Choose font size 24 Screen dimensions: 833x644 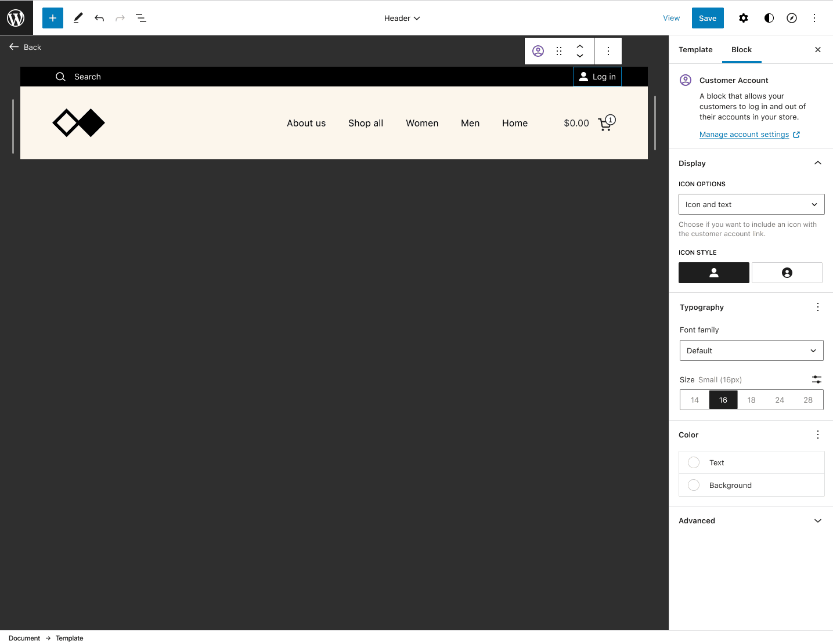780,400
